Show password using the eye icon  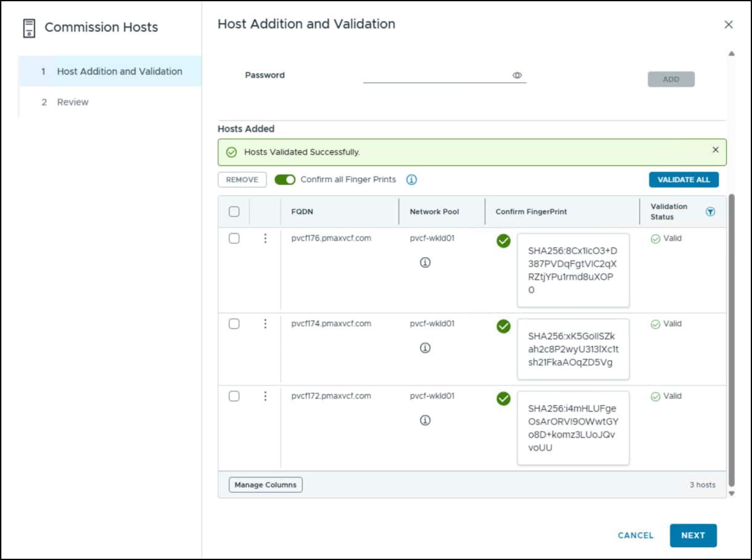[518, 75]
